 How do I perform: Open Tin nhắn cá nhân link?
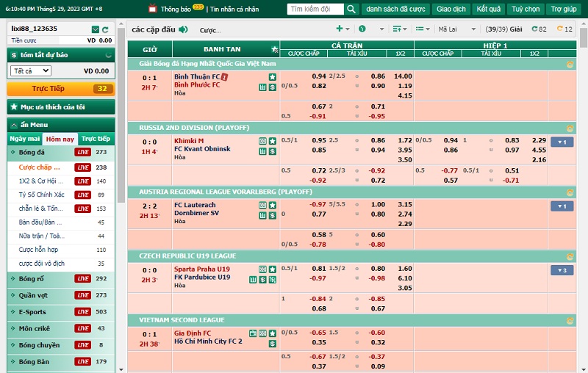tap(234, 9)
